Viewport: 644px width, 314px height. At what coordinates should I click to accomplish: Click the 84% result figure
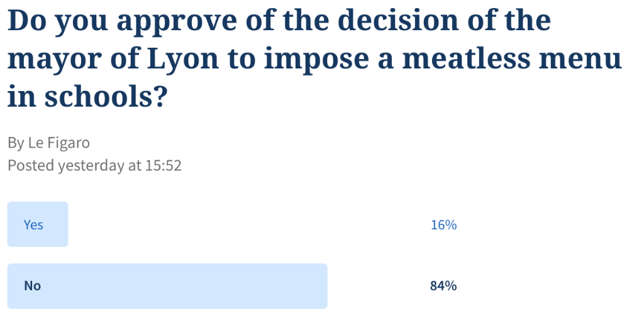click(x=443, y=286)
